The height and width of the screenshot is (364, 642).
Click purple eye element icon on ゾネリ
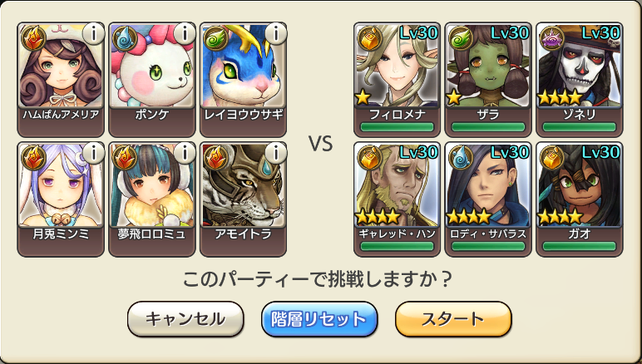[x=552, y=38]
